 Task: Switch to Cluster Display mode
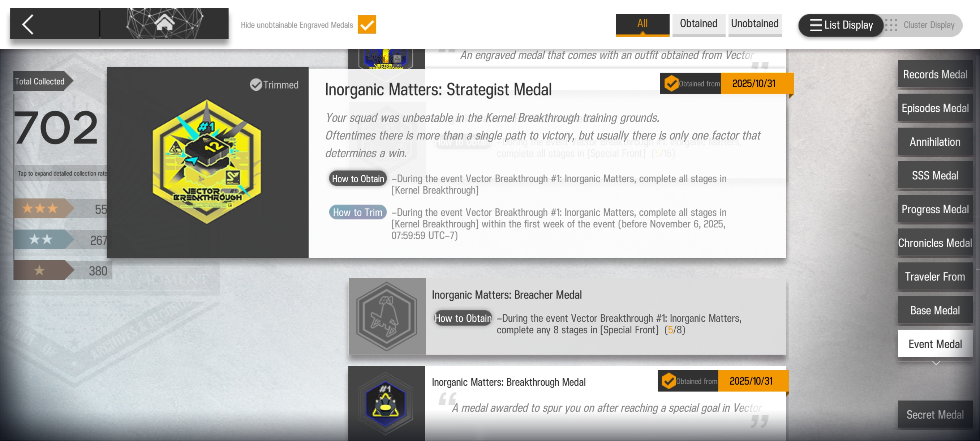coord(928,25)
